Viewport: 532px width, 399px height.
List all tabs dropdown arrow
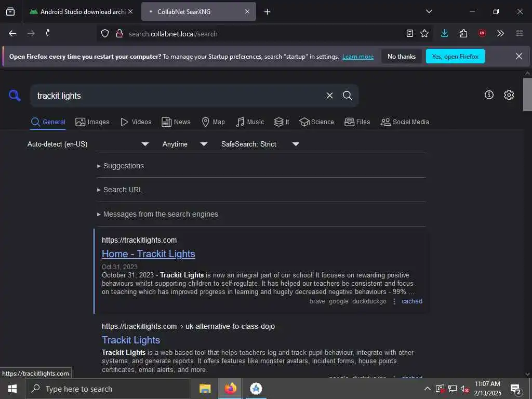point(429,11)
